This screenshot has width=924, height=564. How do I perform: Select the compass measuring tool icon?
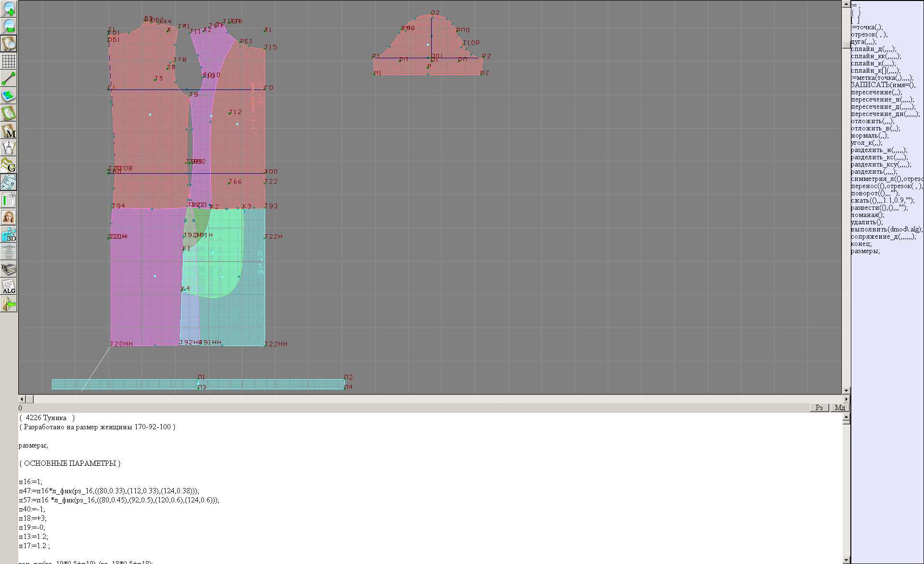(9, 148)
